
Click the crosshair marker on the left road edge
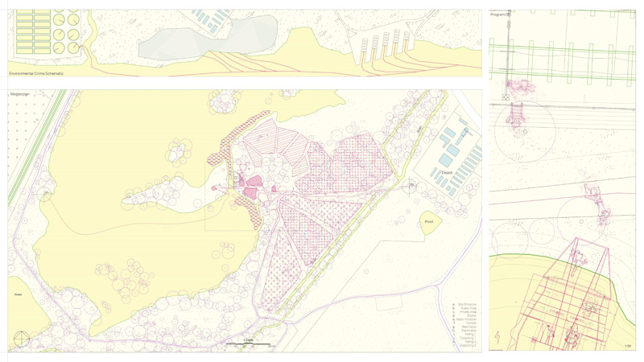coord(44,195)
